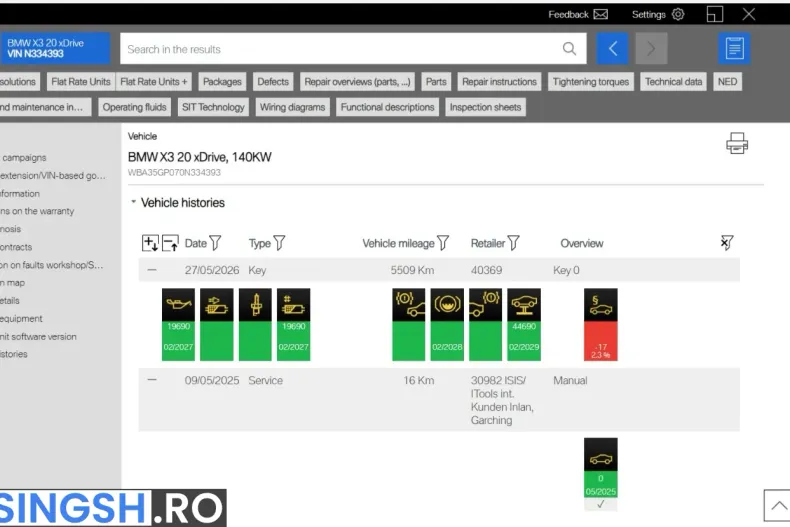Open the Feedback envelope icon
The height and width of the screenshot is (527, 790).
[601, 14]
